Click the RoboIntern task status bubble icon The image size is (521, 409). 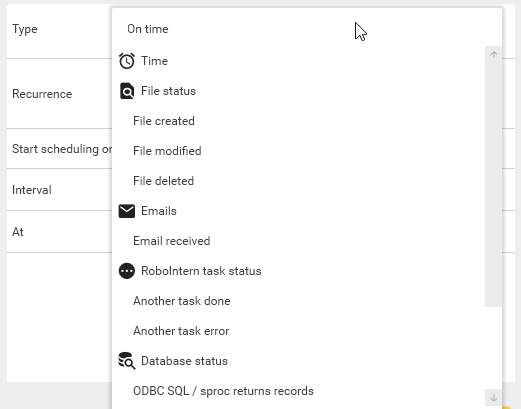[x=127, y=271]
